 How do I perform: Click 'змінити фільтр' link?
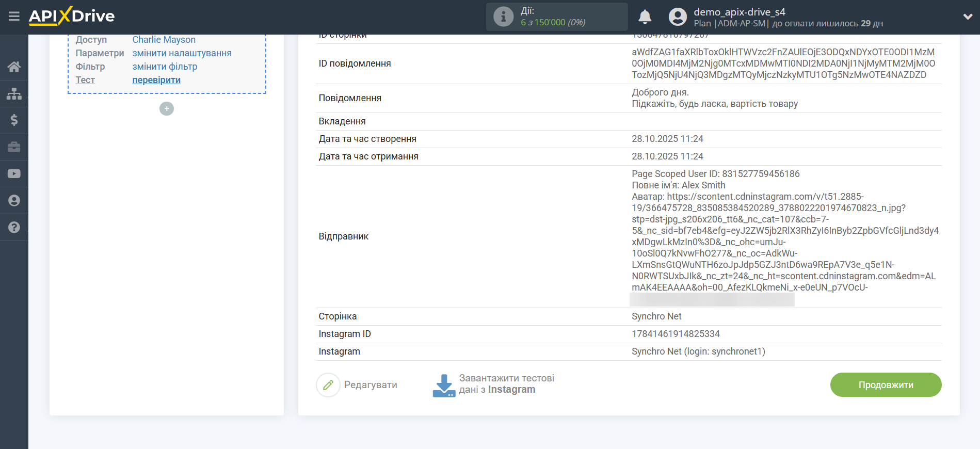pos(165,67)
